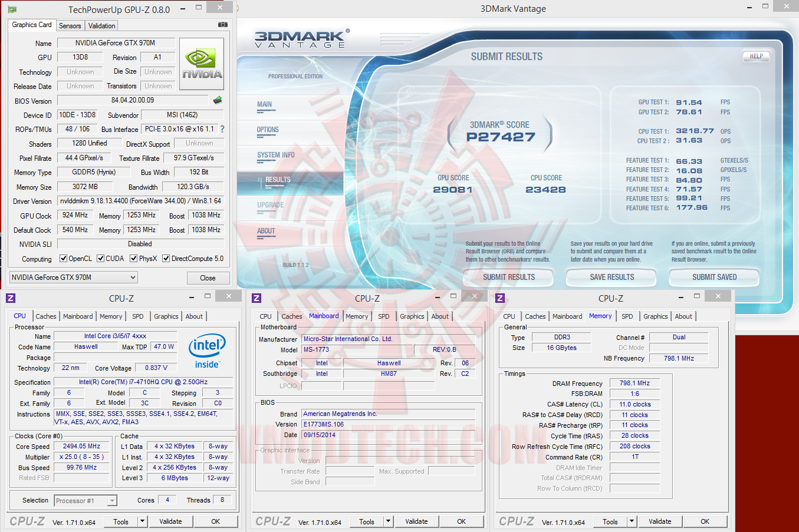This screenshot has height=532, width=799.
Task: Click the Bus Interface question mark icon
Action: point(222,129)
